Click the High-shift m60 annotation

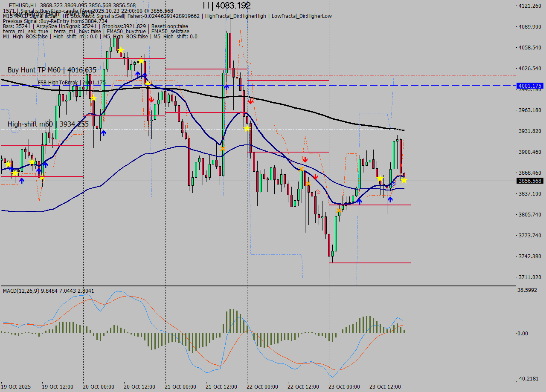coord(48,124)
